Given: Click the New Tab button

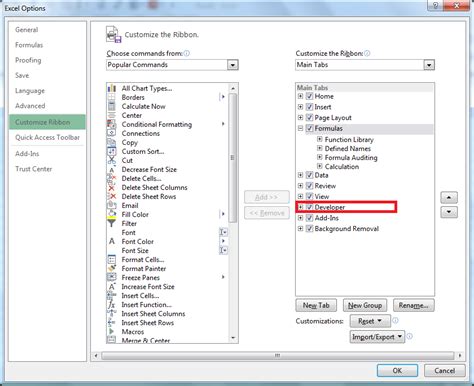Looking at the screenshot, I should (x=316, y=305).
